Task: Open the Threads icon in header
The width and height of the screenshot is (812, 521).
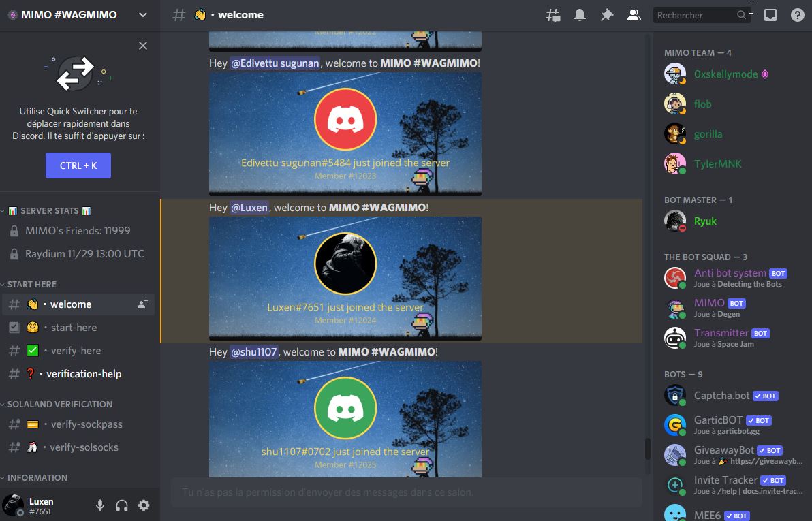Action: point(552,15)
